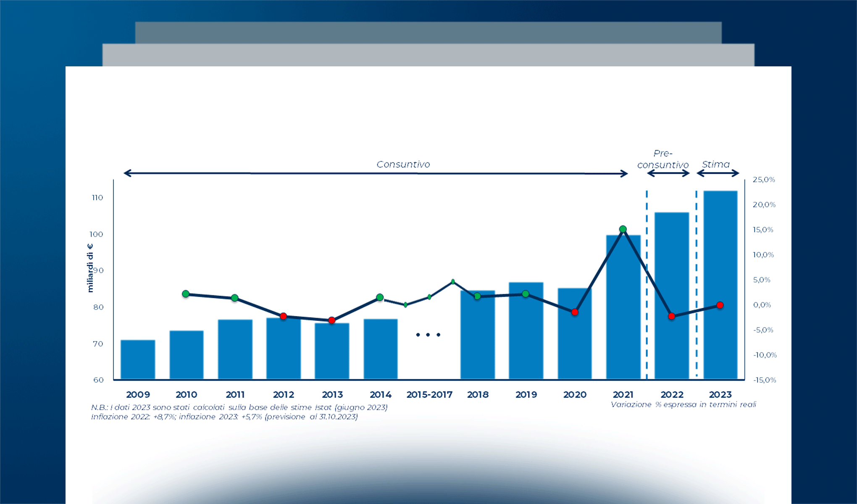Click the red data point at 2020
Screen dimensions: 857x504
[575, 312]
